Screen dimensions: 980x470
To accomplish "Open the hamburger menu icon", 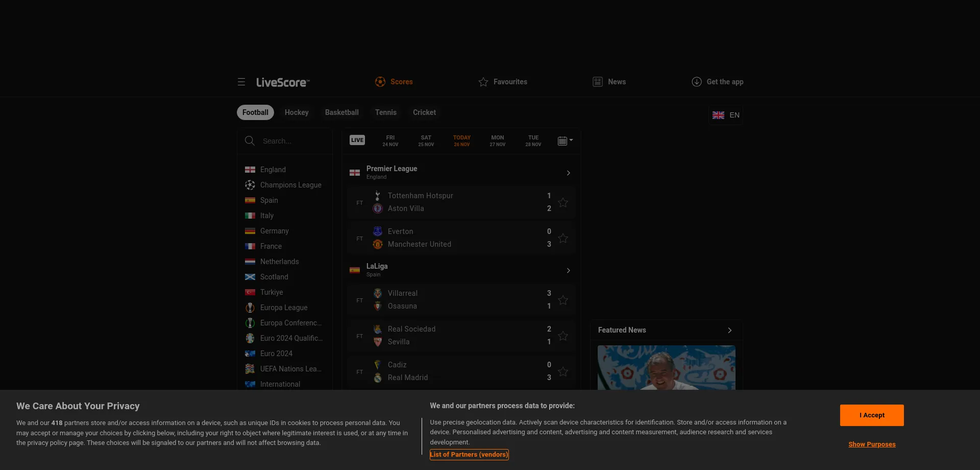I will pos(241,82).
